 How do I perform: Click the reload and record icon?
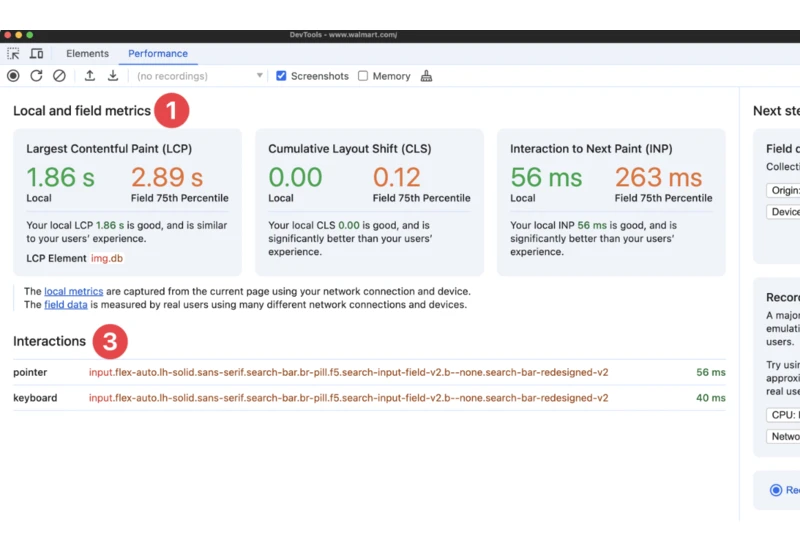(x=36, y=76)
